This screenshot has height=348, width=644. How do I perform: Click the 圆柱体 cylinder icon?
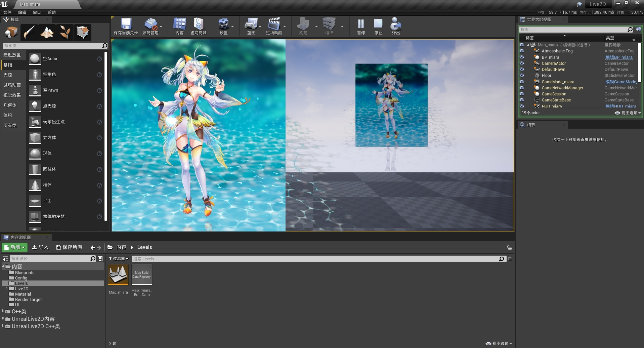pos(35,169)
